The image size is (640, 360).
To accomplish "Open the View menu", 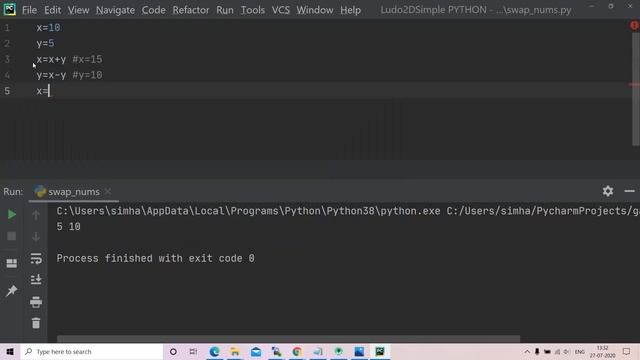I will click(x=78, y=10).
